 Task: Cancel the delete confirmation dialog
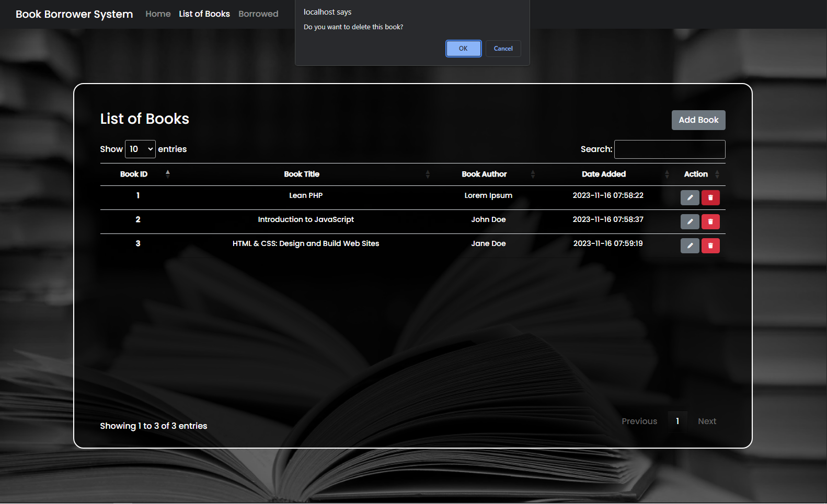[503, 49]
